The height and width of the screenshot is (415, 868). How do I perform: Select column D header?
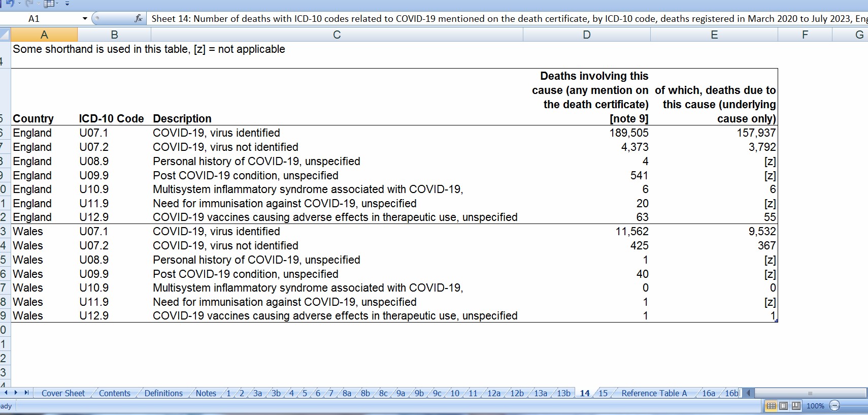587,35
